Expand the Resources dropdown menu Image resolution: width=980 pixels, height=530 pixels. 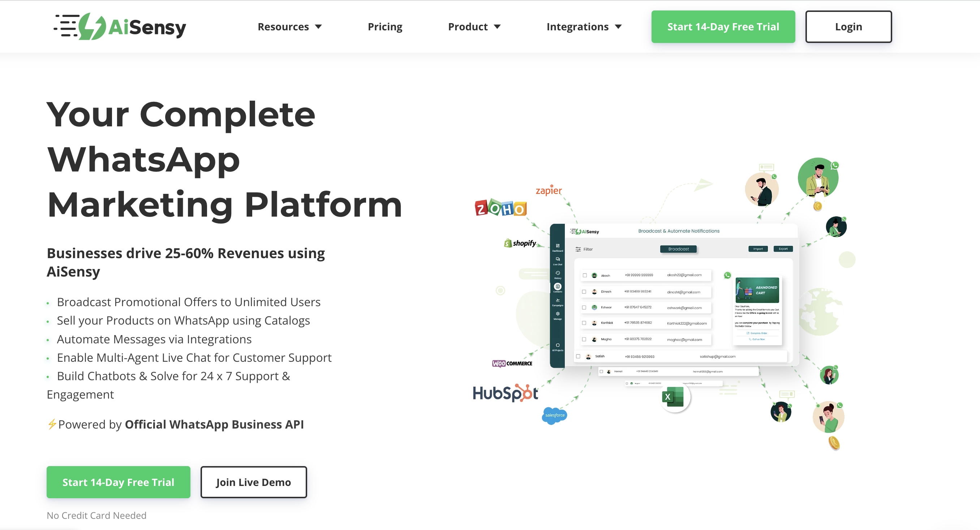[289, 27]
